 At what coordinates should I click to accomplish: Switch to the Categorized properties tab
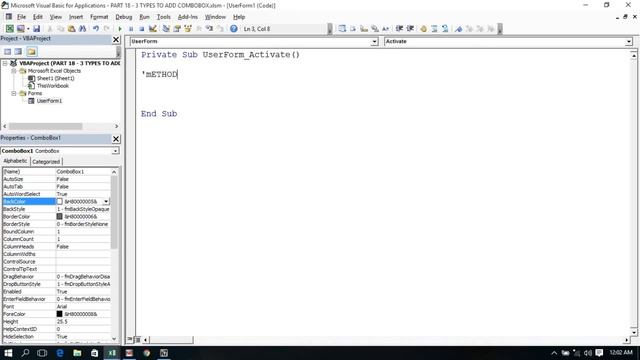point(46,162)
